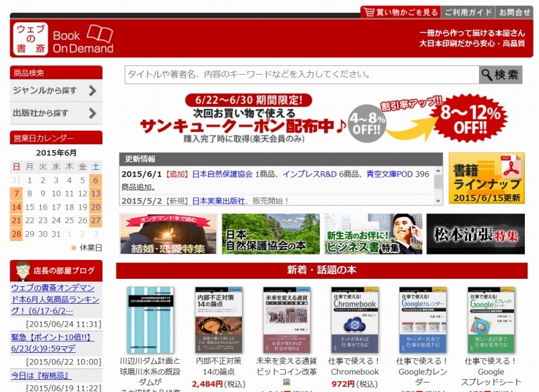
Task: Click the 検索 search button
Action: point(501,75)
